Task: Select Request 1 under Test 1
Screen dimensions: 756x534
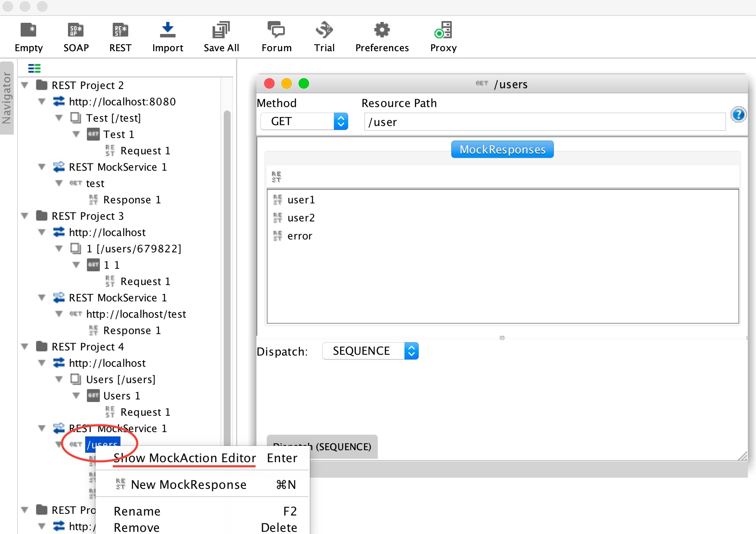Action: click(x=145, y=150)
